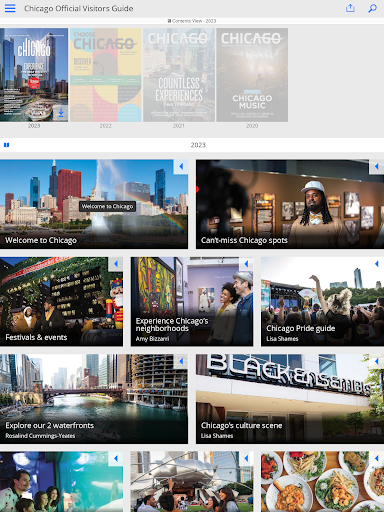This screenshot has height=512, width=384.
Task: Click the 2021 year label under cover
Action: pos(179,126)
